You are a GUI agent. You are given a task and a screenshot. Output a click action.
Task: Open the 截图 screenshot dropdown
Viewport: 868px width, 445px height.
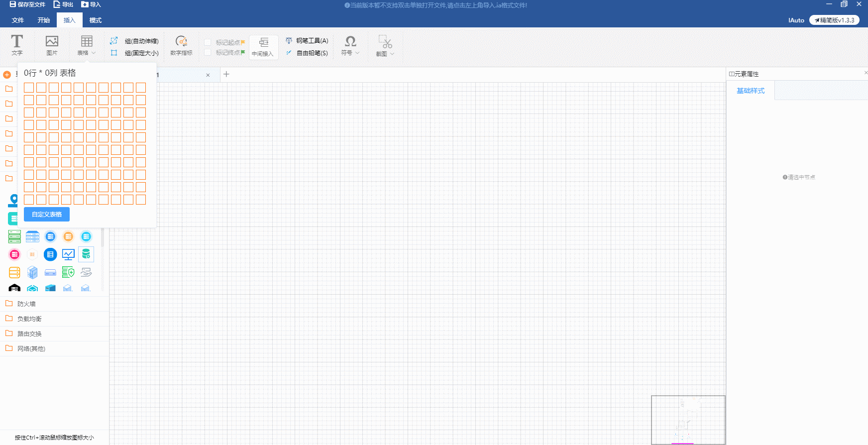[385, 45]
